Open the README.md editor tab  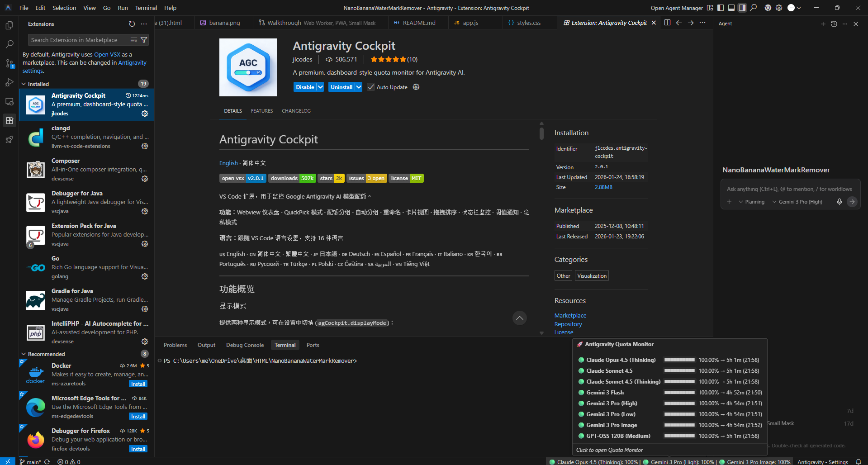(x=419, y=23)
